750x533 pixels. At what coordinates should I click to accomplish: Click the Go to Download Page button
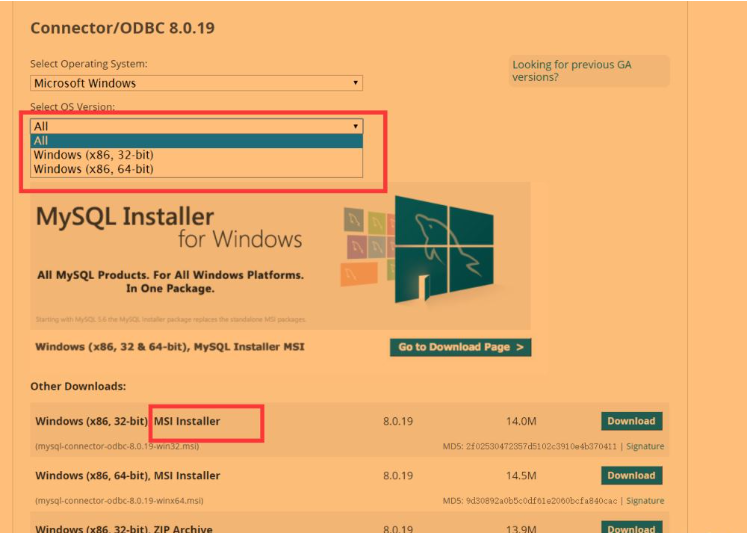pos(461,347)
